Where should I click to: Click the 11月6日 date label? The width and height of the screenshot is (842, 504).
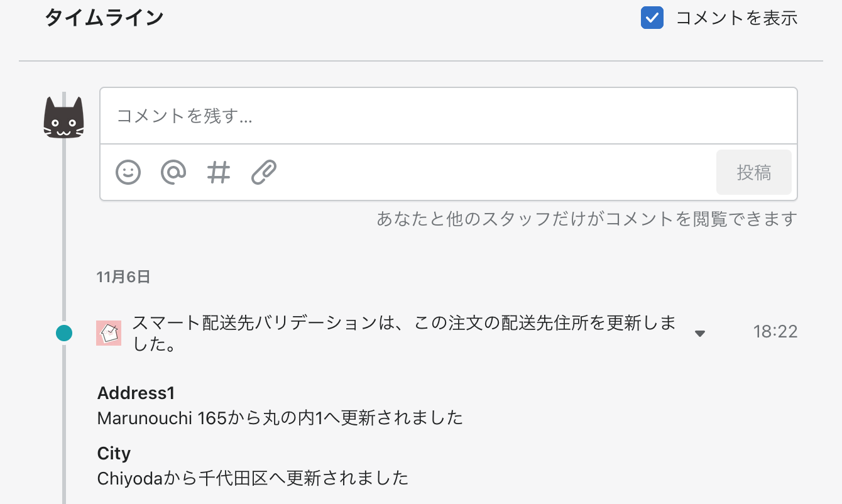point(123,277)
